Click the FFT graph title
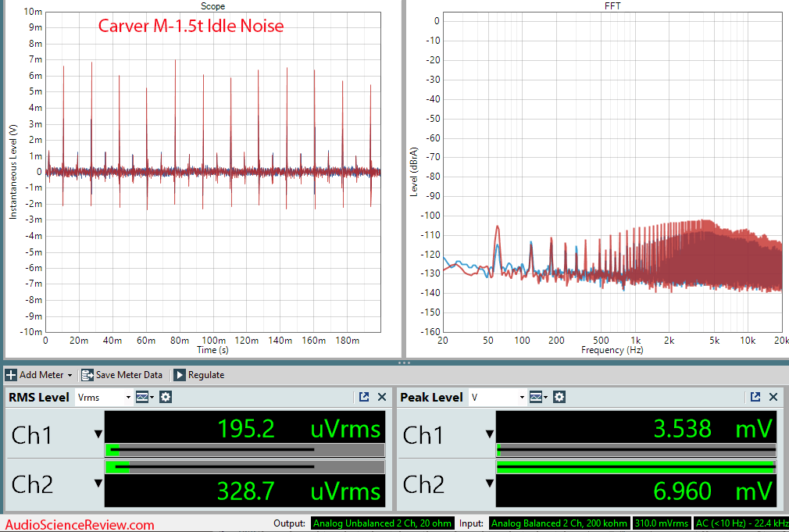The height and width of the screenshot is (532, 789). tap(612, 6)
